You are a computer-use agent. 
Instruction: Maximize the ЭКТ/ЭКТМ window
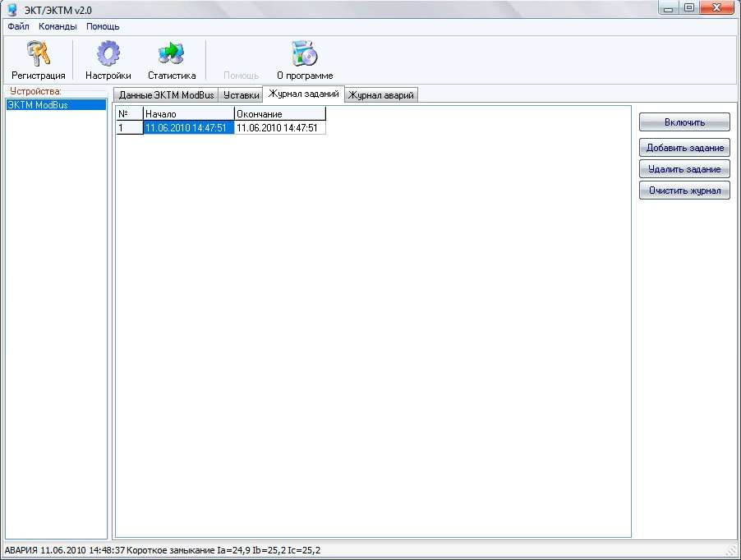tap(688, 8)
